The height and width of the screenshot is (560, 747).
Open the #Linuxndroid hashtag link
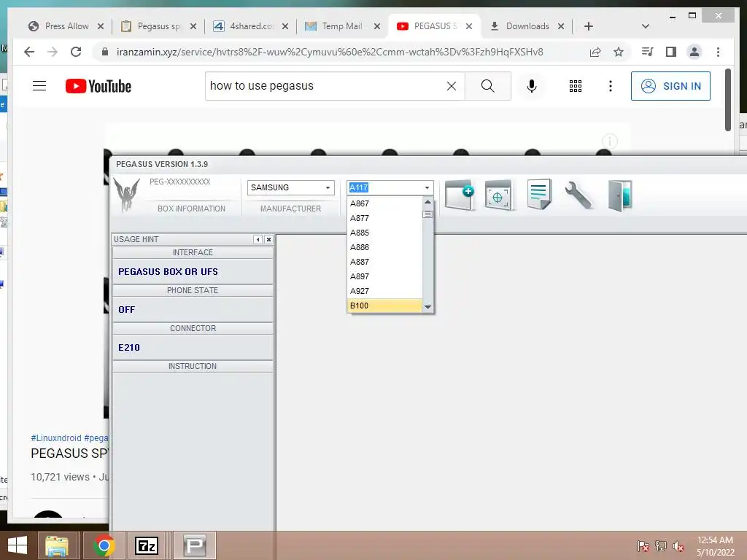56,438
